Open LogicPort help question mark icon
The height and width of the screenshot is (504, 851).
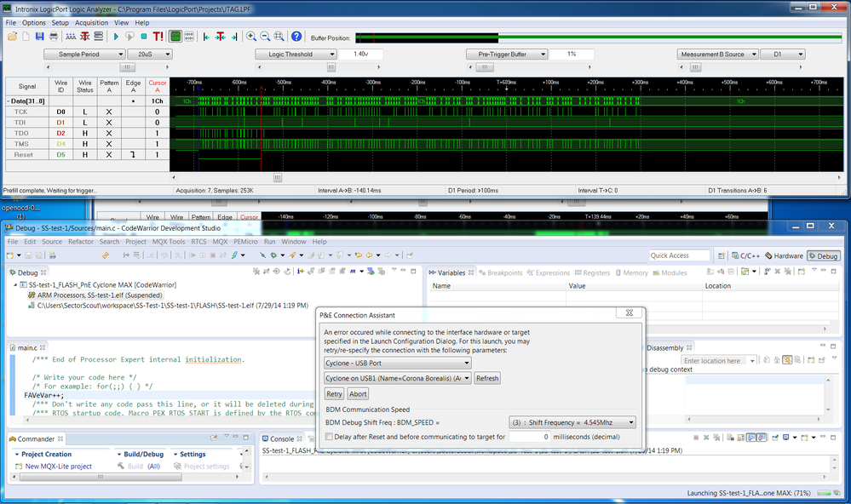(296, 37)
